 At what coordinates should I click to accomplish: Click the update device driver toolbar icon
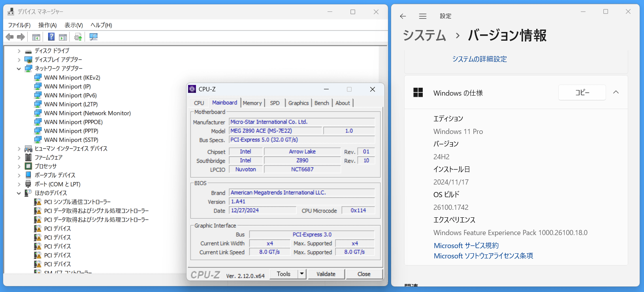[x=78, y=37]
